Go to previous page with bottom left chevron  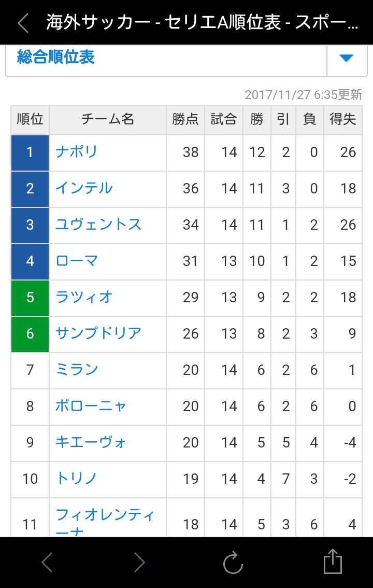(x=47, y=562)
